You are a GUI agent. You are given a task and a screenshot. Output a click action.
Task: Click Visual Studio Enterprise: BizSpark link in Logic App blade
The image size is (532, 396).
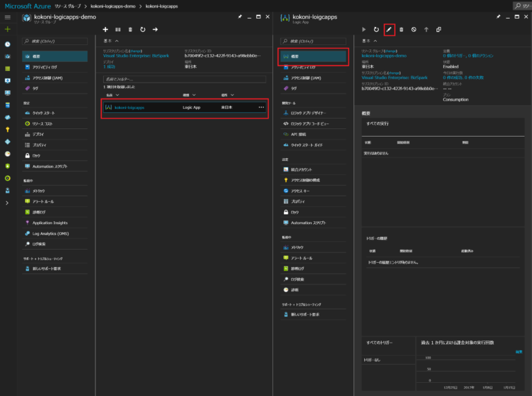tap(394, 78)
